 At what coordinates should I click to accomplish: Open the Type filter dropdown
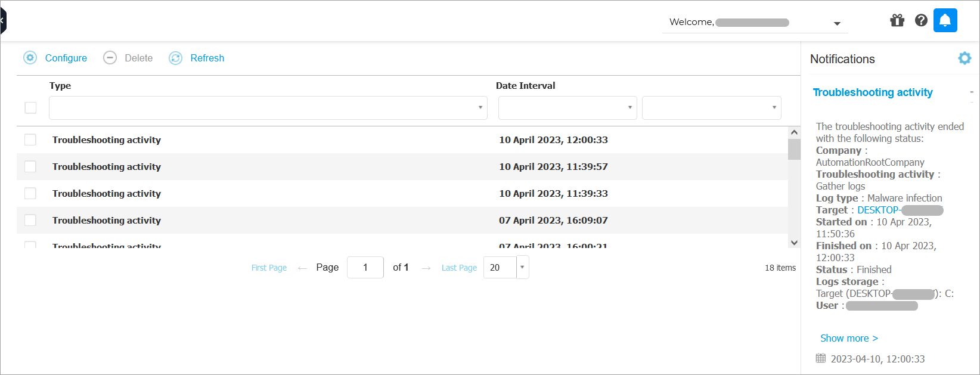[268, 108]
